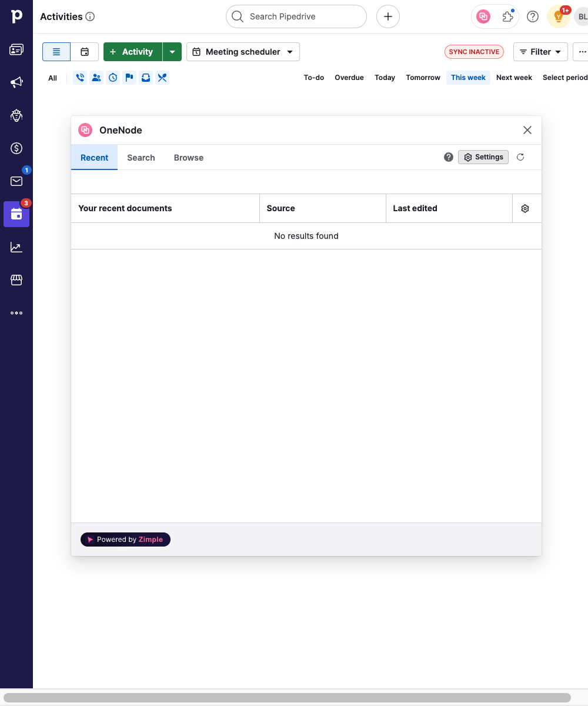The width and height of the screenshot is (588, 706).
Task: Switch to the Search tab in OneNode
Action: click(x=141, y=158)
